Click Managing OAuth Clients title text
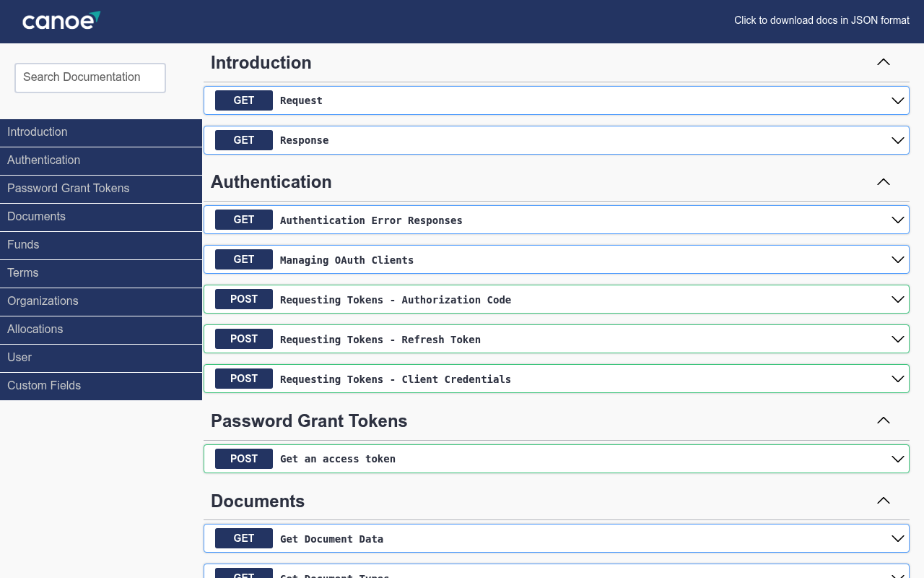The height and width of the screenshot is (578, 924). tap(346, 260)
